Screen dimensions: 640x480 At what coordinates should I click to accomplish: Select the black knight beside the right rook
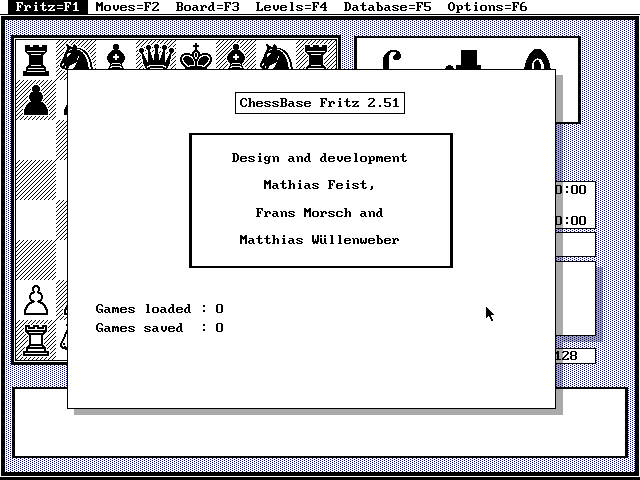click(276, 58)
